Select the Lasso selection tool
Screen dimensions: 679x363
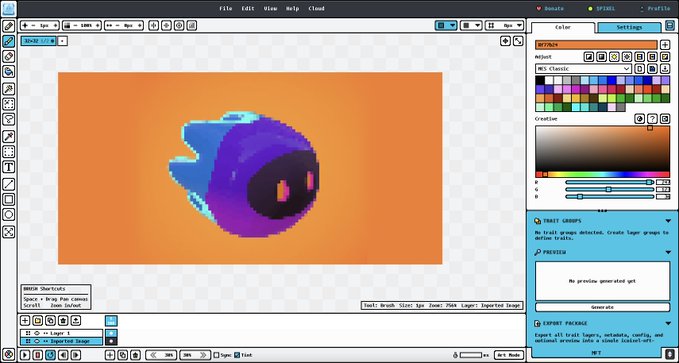point(9,119)
